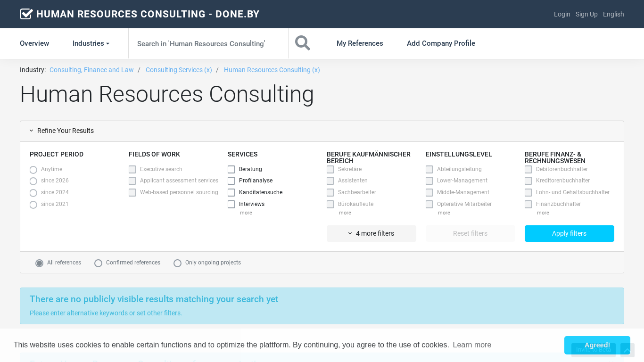Expand the 4 more filters button
The image size is (644, 362).
[x=371, y=233]
